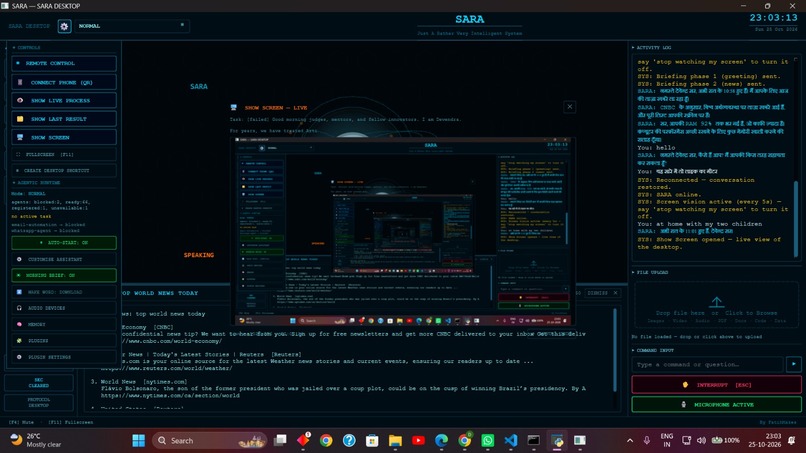Click the gear icon on Plugin Settings

[x=20, y=357]
